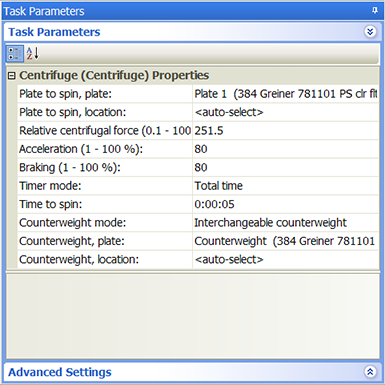Sort properties alphabetically
Screen dimensions: 385x385
[33, 53]
